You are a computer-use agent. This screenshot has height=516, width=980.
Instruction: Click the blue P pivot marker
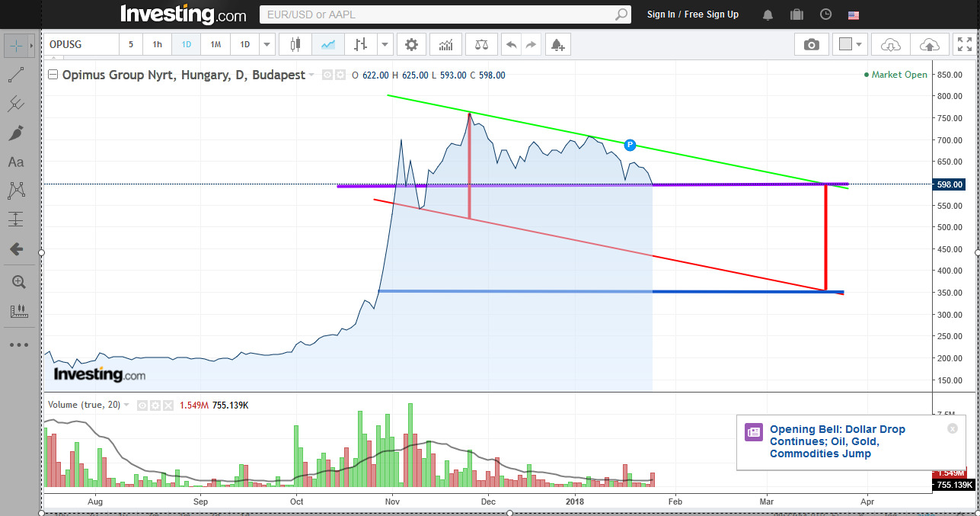630,145
